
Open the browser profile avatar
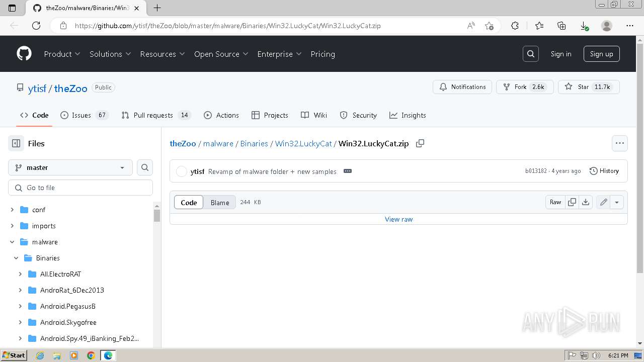(x=607, y=26)
